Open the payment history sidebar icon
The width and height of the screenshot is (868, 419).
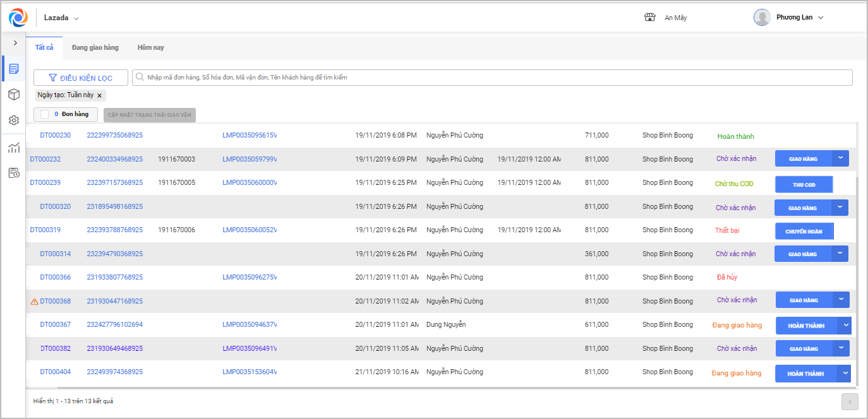[x=14, y=173]
